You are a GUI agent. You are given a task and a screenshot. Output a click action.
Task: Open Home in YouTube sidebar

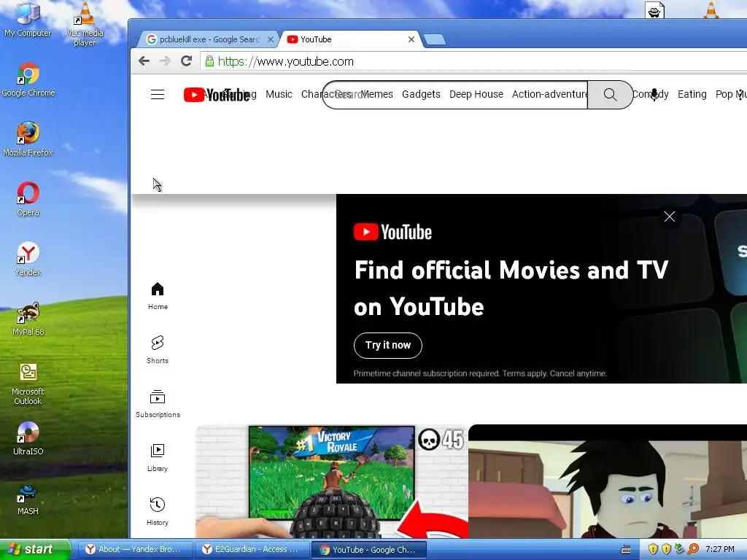click(158, 296)
